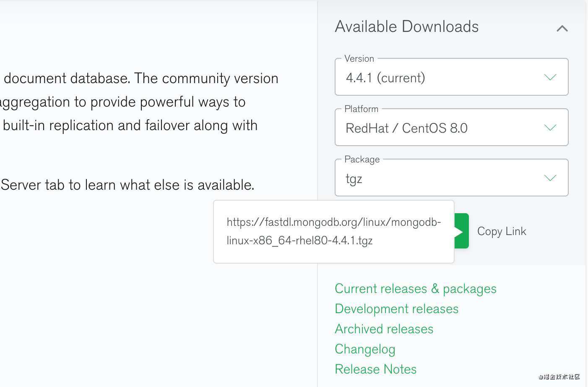This screenshot has height=387, width=588.
Task: Click text 'document database. The community version'
Action: point(141,78)
